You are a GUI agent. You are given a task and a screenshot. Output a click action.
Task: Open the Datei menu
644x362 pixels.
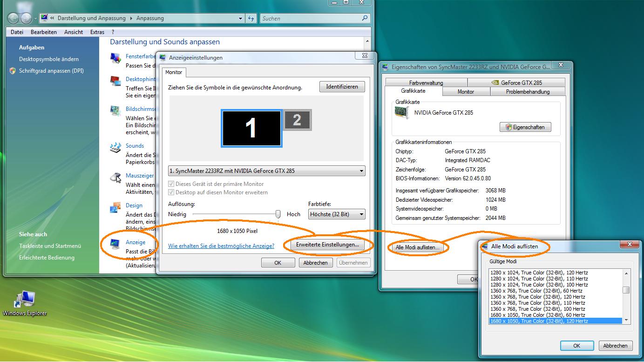(17, 32)
